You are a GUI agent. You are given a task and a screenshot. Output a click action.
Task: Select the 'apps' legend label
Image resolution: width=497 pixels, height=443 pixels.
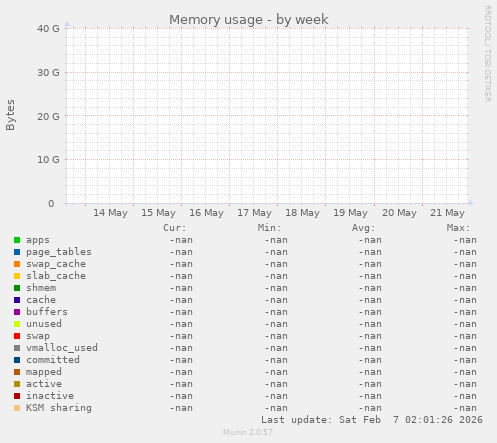coord(38,240)
